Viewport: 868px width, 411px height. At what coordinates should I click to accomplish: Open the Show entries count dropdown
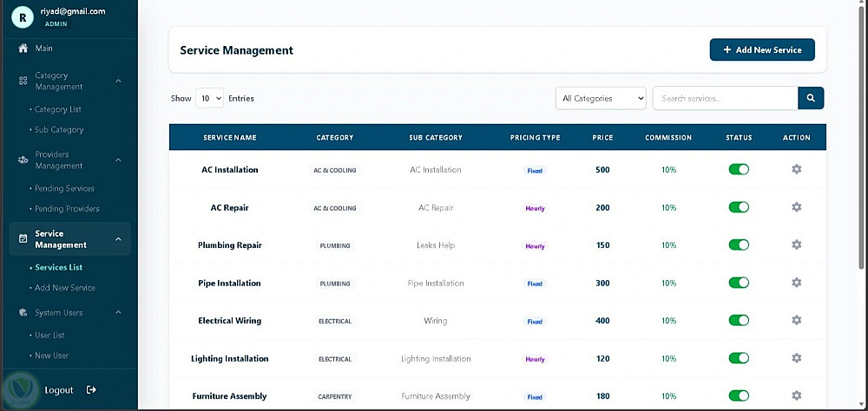209,99
